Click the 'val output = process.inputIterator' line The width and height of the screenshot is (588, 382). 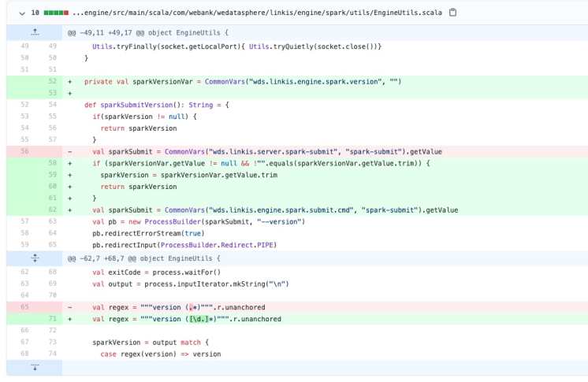click(x=191, y=284)
